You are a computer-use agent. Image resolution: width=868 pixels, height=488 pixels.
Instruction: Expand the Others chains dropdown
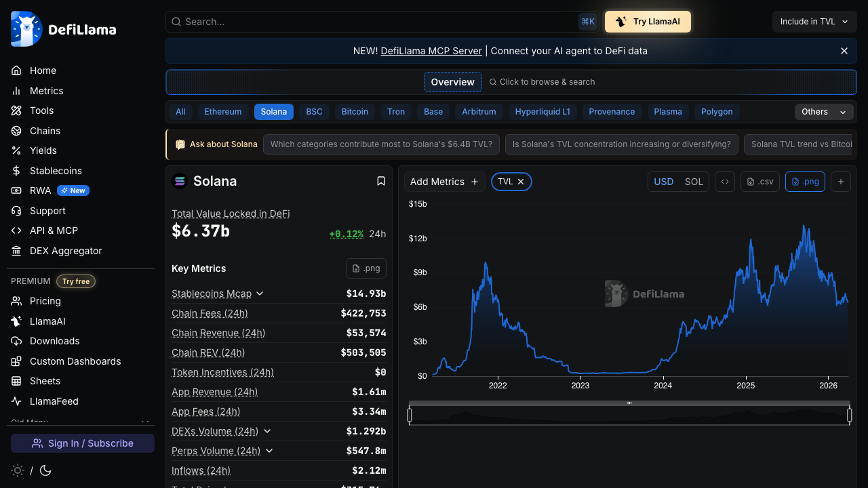coord(823,111)
